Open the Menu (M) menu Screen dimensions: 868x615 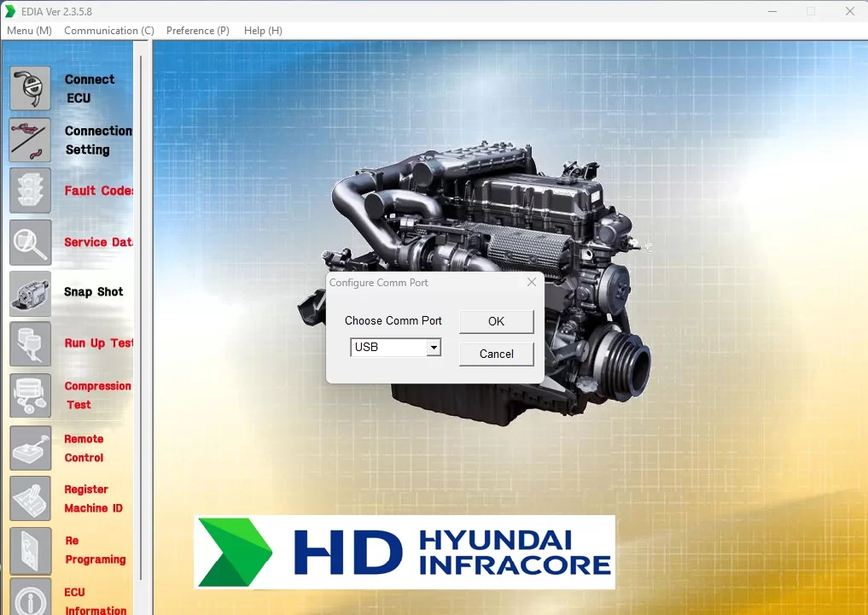29,31
